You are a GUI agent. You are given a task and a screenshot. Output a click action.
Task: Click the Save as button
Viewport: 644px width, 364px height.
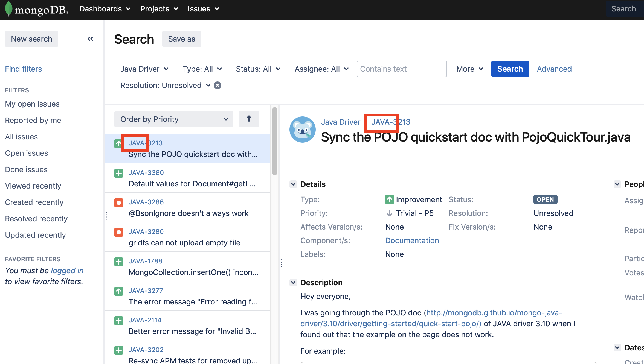pos(181,39)
